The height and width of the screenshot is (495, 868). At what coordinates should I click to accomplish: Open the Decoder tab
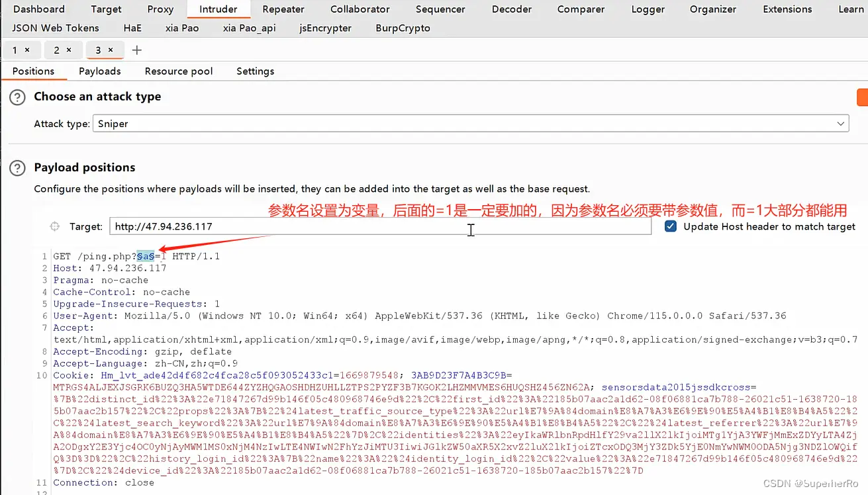click(512, 9)
